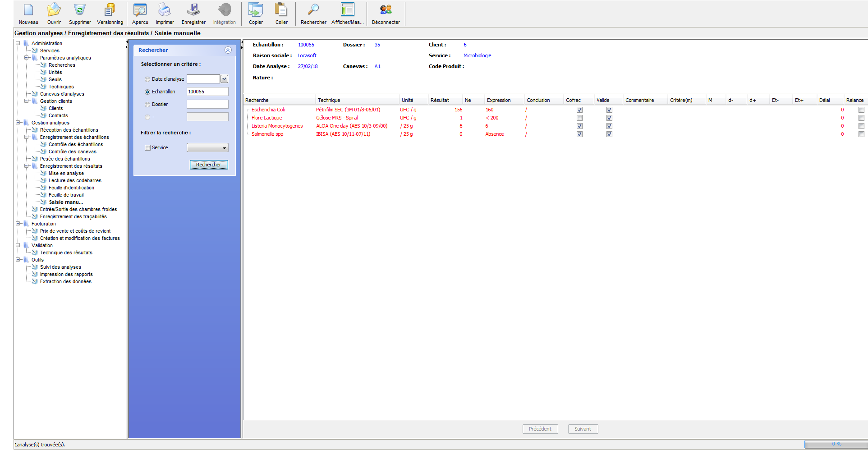868x450 pixels.
Task: Click the Coller toolbar icon
Action: point(281,10)
